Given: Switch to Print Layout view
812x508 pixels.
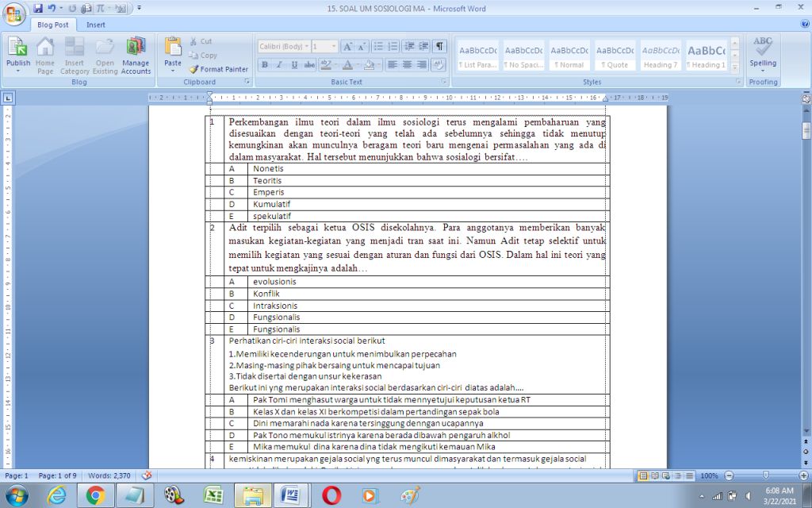Looking at the screenshot, I should click(x=644, y=475).
